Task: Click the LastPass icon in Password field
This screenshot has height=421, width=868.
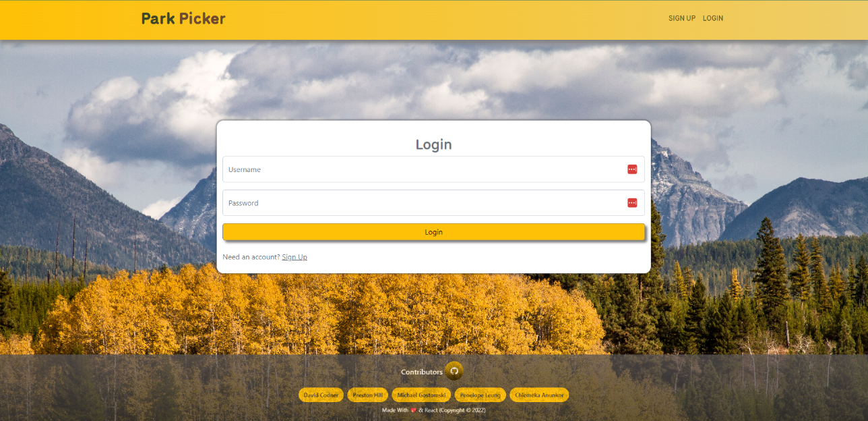Action: point(632,202)
